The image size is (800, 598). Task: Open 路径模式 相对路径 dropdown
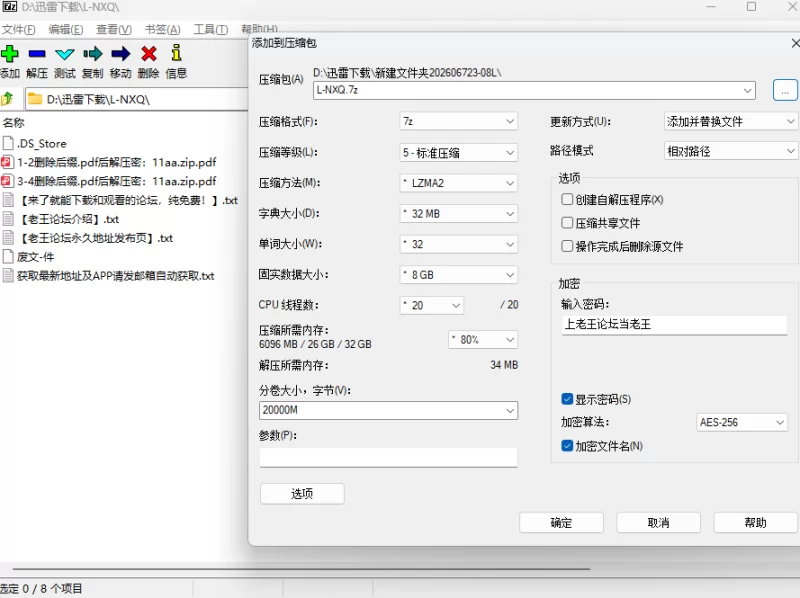[x=731, y=151]
